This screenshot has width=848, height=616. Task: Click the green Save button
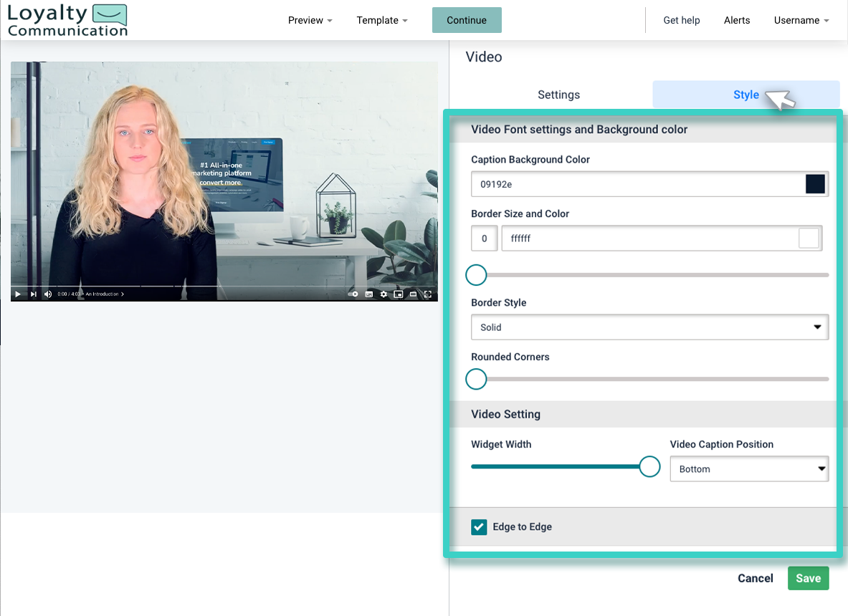click(x=808, y=578)
